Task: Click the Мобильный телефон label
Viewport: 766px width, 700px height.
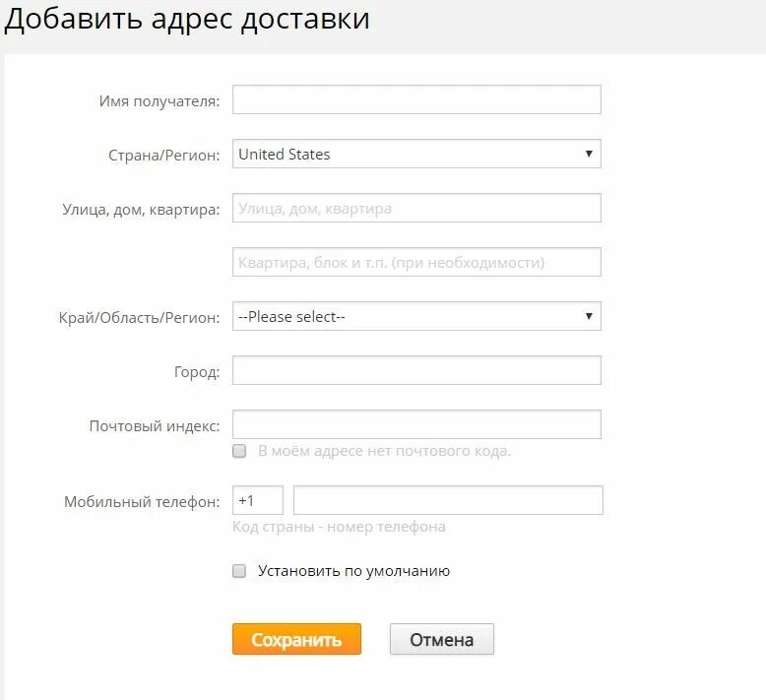Action: tap(142, 501)
